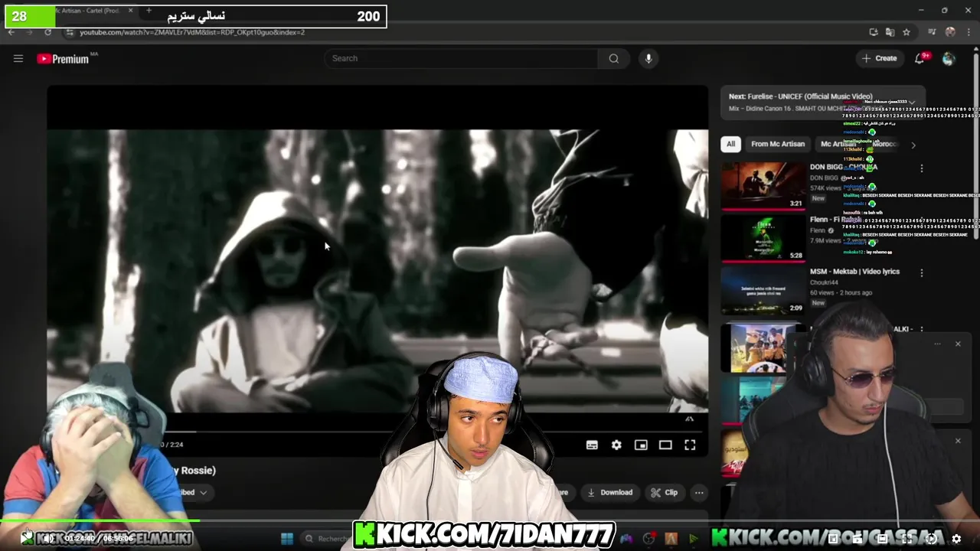Click the Download button below the video

(x=610, y=492)
